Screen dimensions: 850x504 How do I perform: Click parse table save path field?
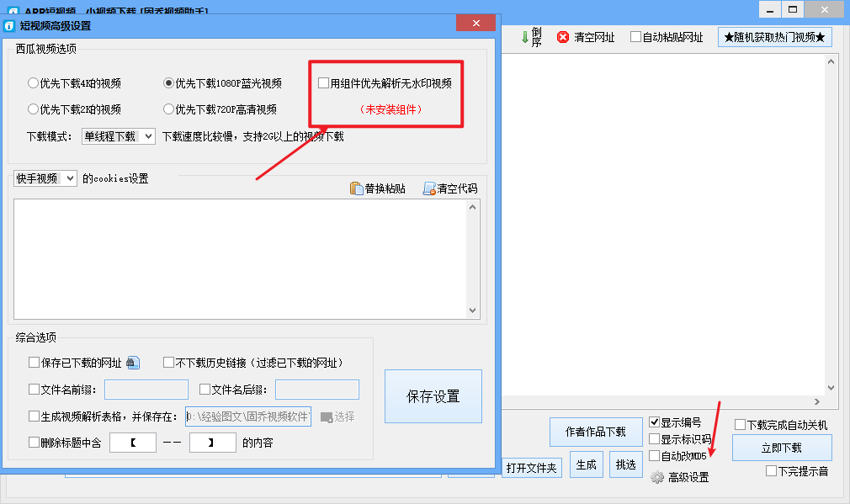[x=248, y=416]
